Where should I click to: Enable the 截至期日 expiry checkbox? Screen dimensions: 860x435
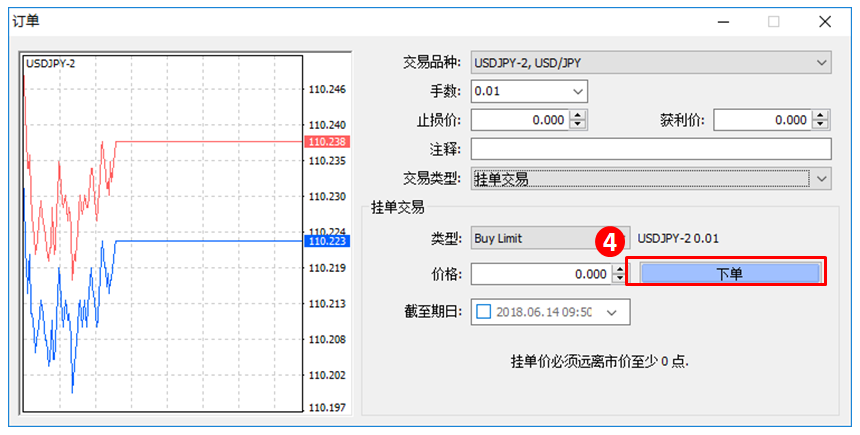tap(484, 311)
